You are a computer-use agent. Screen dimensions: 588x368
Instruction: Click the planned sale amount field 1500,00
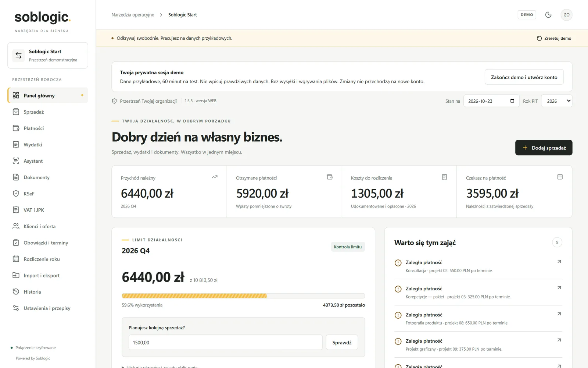tap(225, 342)
